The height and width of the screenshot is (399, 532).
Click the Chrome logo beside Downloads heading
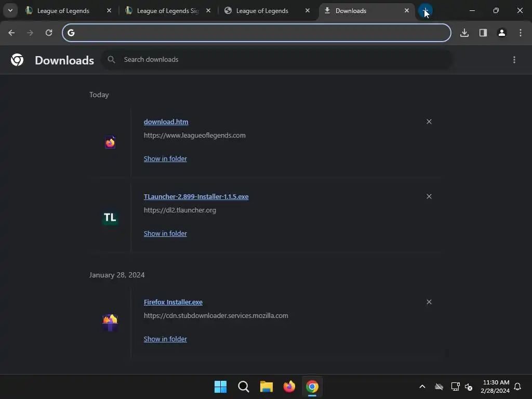(17, 60)
